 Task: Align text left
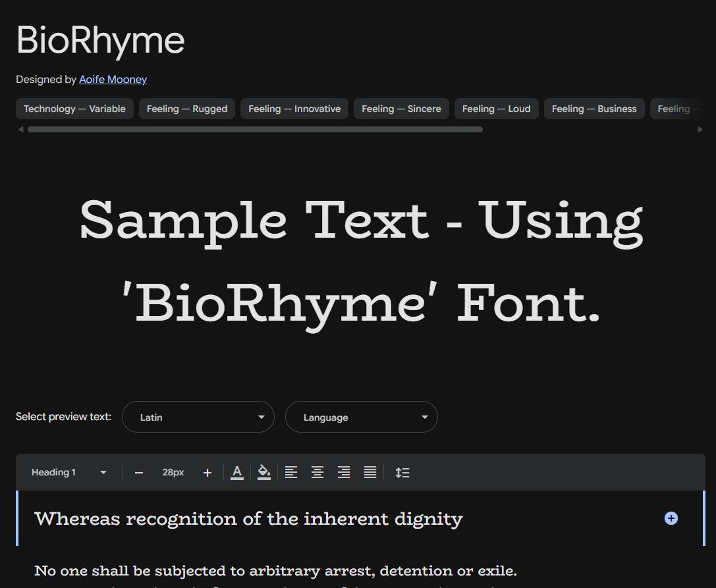[x=291, y=473]
